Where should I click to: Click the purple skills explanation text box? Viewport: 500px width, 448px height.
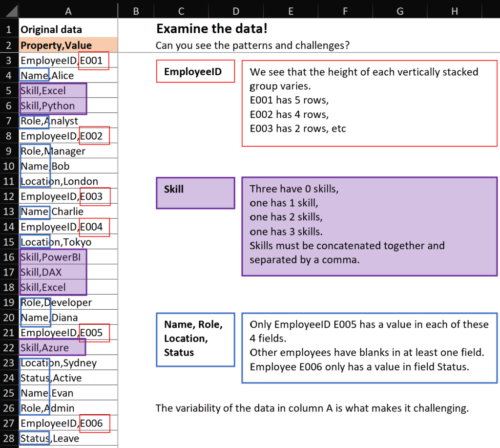(x=369, y=226)
